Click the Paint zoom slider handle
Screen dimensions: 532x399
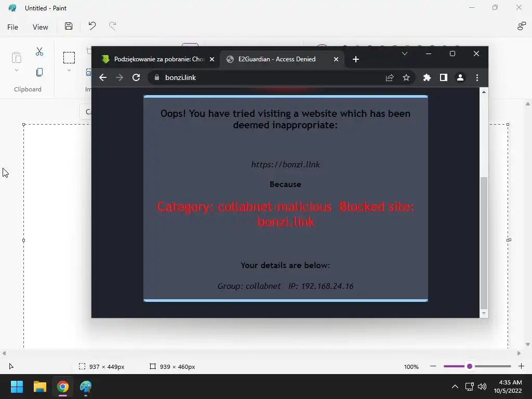pyautogui.click(x=470, y=366)
